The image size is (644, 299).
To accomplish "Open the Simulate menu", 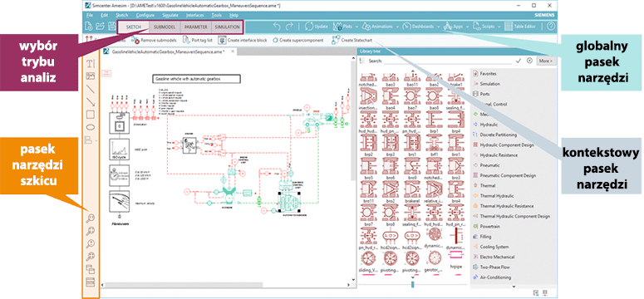I will coord(170,15).
